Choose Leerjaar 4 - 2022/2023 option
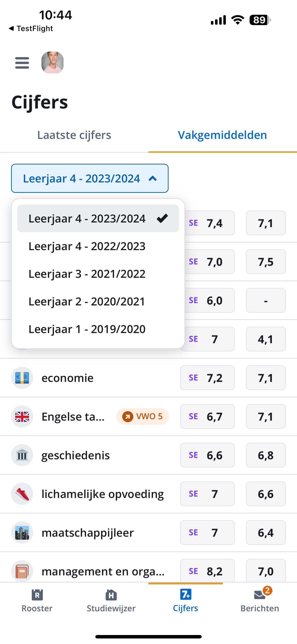 87,246
